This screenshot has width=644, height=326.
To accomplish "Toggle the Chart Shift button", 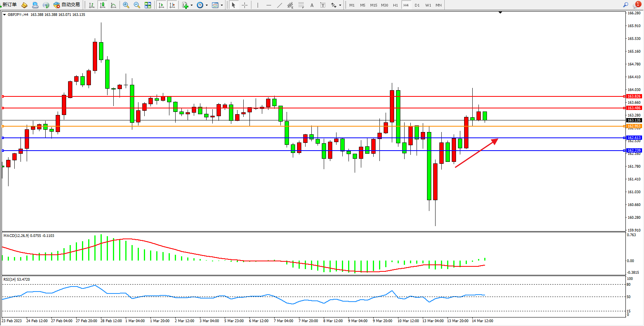I will pos(172,5).
